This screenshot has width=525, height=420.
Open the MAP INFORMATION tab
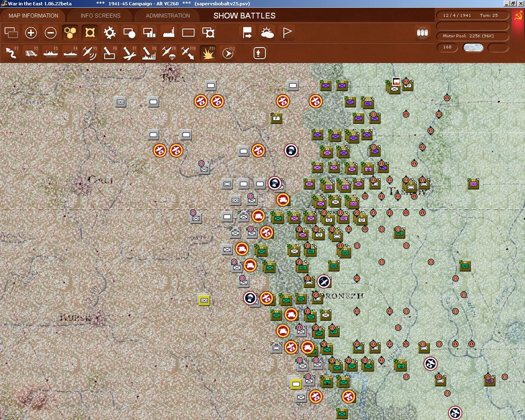[x=33, y=16]
